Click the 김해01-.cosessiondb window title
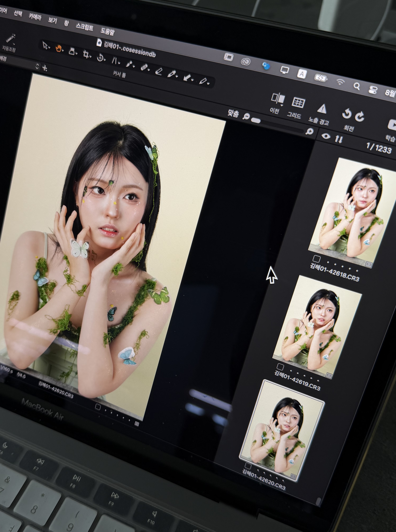396x532 pixels. click(x=130, y=49)
